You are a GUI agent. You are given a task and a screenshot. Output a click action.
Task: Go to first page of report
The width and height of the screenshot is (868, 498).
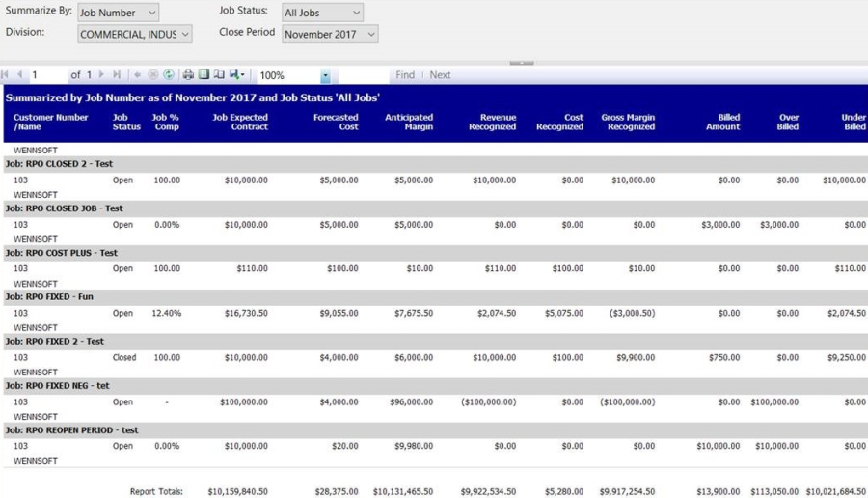(x=6, y=75)
